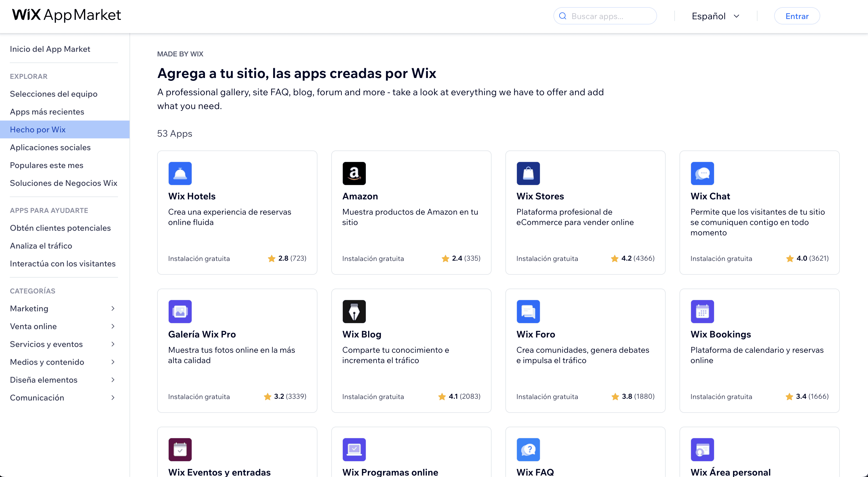The width and height of the screenshot is (868, 477).
Task: Expand the Comunicación category chevron
Action: click(113, 398)
